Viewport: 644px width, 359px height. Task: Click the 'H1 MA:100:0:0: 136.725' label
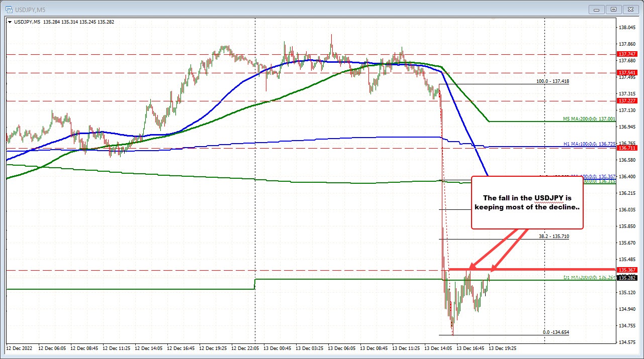589,144
